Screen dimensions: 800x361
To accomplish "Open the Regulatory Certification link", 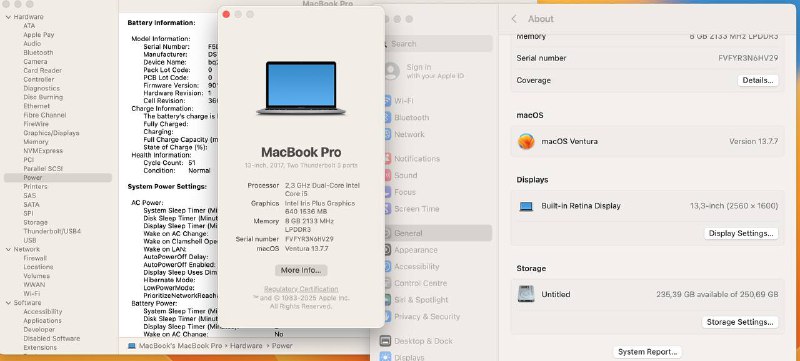I will 301,289.
